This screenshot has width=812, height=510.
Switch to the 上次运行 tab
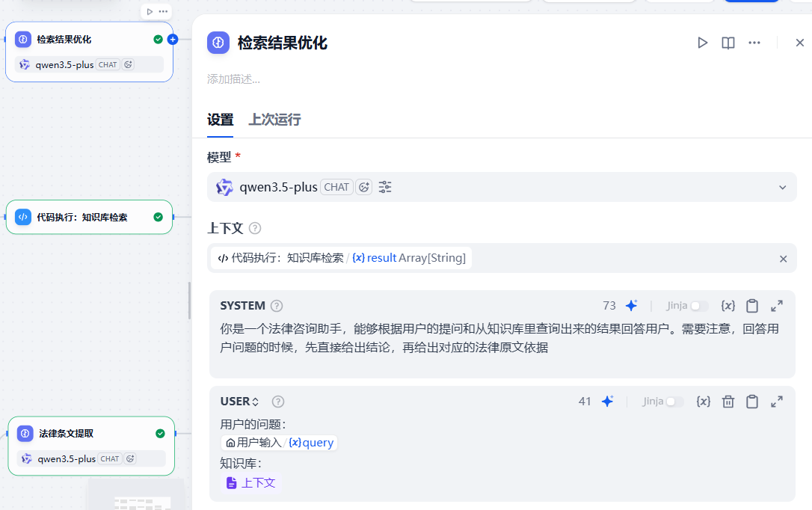point(274,120)
